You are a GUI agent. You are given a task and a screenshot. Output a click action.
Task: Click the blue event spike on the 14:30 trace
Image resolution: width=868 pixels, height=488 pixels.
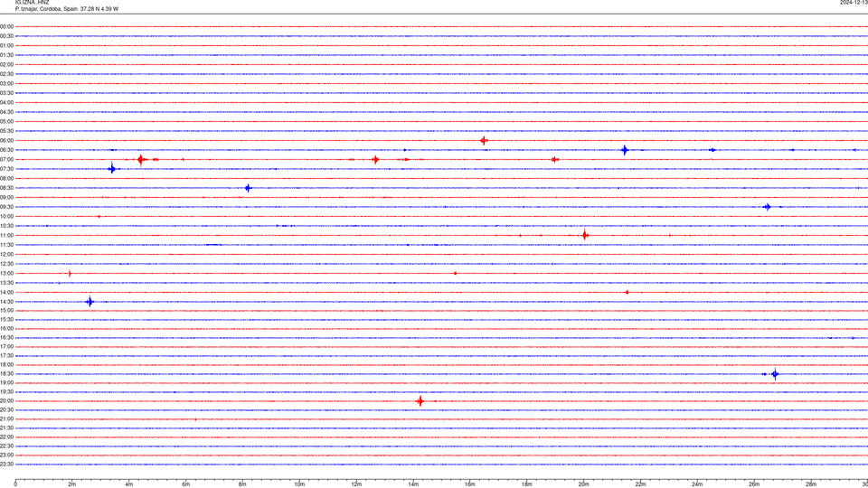click(90, 302)
